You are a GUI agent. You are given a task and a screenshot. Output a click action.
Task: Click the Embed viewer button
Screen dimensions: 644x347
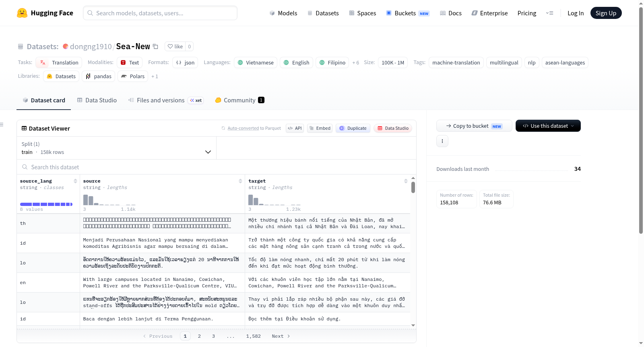(320, 128)
